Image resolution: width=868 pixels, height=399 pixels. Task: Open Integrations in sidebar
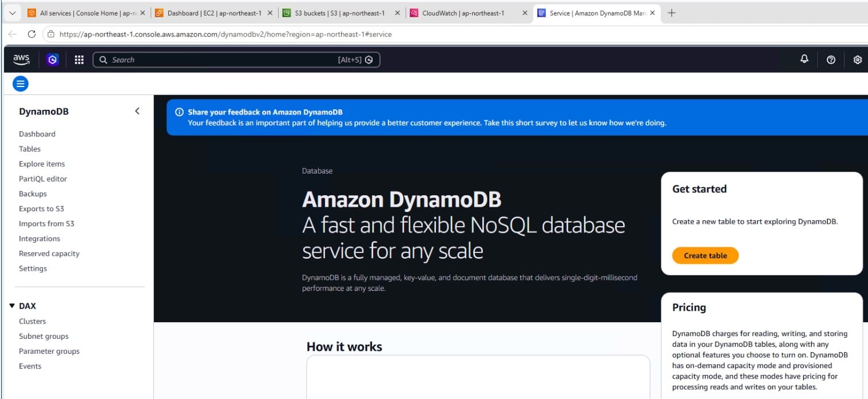[x=39, y=238]
